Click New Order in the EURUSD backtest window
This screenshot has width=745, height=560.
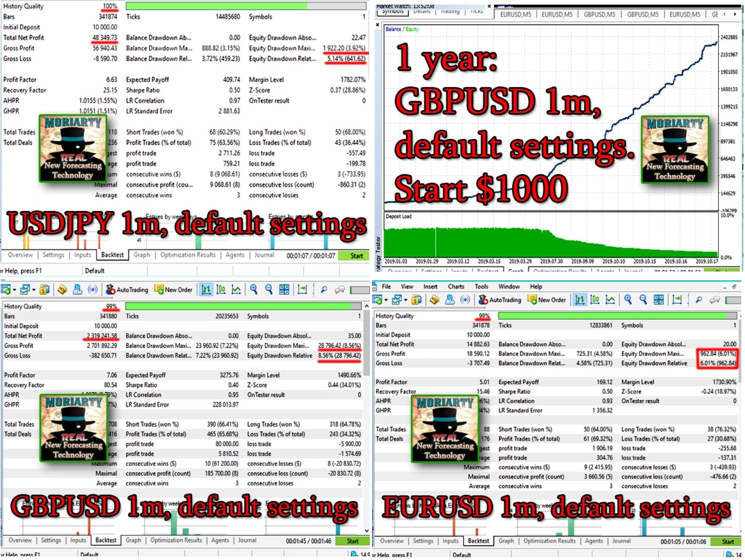click(x=547, y=300)
